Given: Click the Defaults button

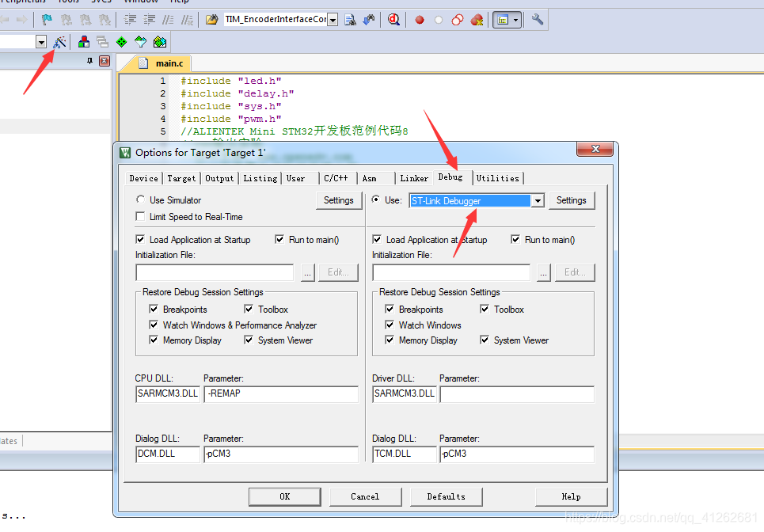Looking at the screenshot, I should click(x=447, y=496).
